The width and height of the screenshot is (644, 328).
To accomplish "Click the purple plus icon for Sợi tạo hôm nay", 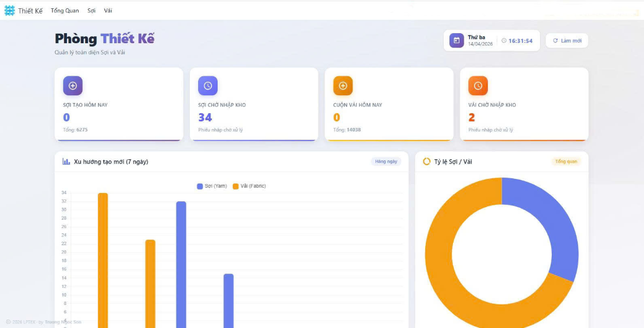I will [x=73, y=86].
